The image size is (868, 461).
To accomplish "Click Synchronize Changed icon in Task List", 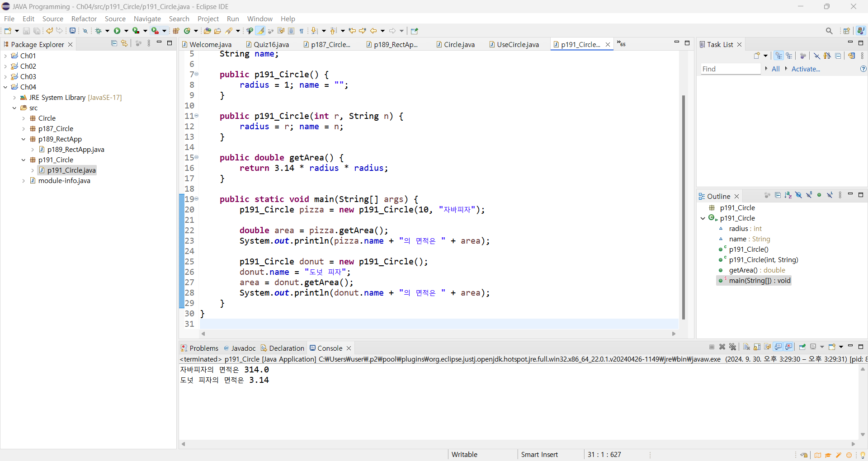I will [x=852, y=56].
